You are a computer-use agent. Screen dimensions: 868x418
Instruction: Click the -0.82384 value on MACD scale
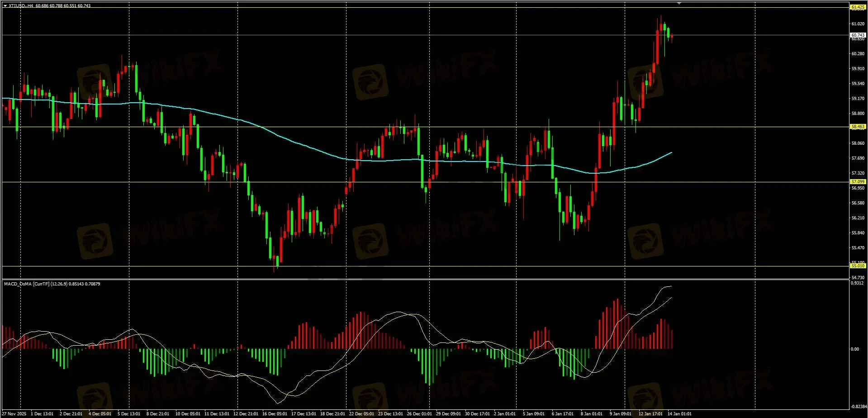point(859,407)
